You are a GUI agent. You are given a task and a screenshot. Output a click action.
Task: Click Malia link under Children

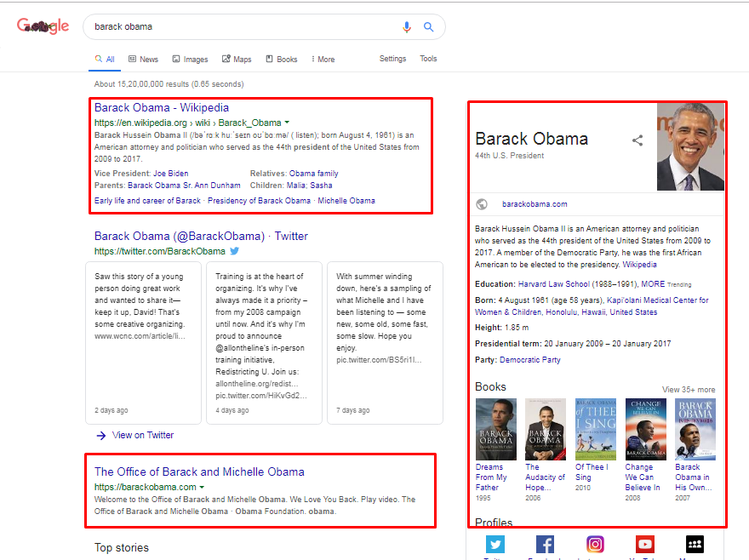pyautogui.click(x=296, y=186)
